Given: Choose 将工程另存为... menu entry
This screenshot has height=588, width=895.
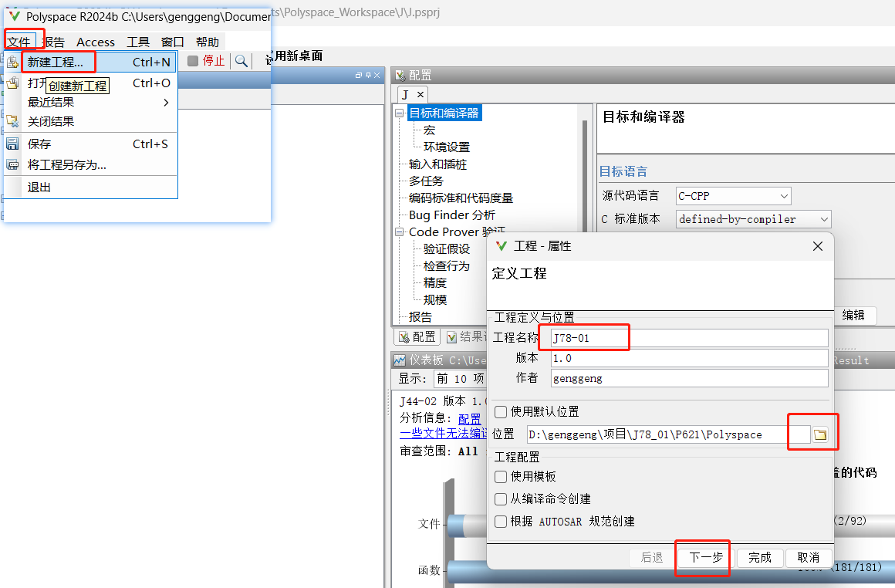Looking at the screenshot, I should coord(91,165).
